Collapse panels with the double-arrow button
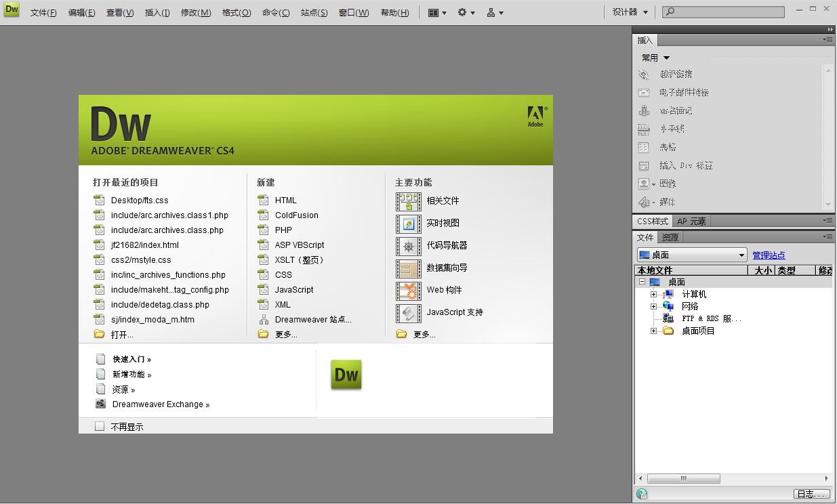 click(x=830, y=29)
